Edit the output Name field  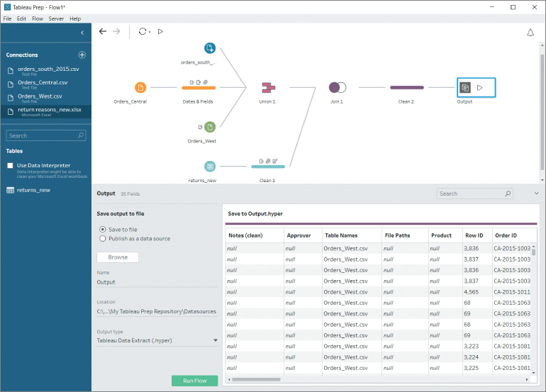point(157,282)
